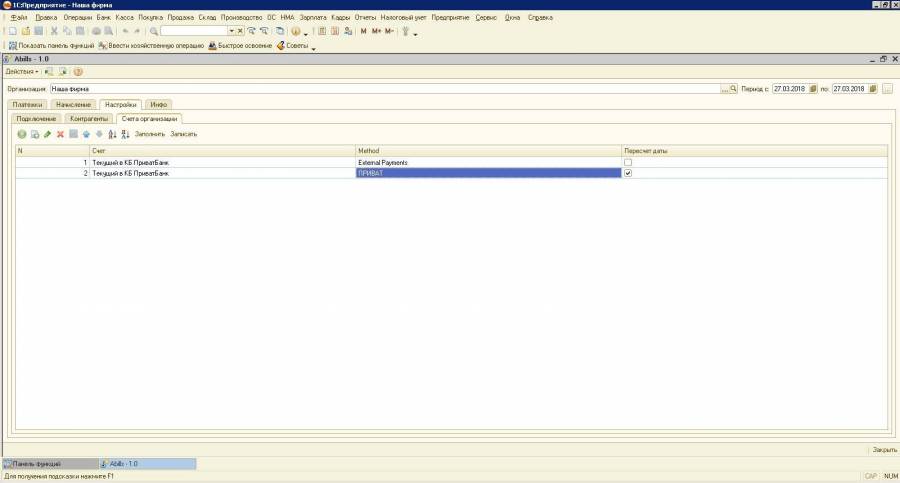Expand the Советы toolbar overflow arrow

click(313, 49)
